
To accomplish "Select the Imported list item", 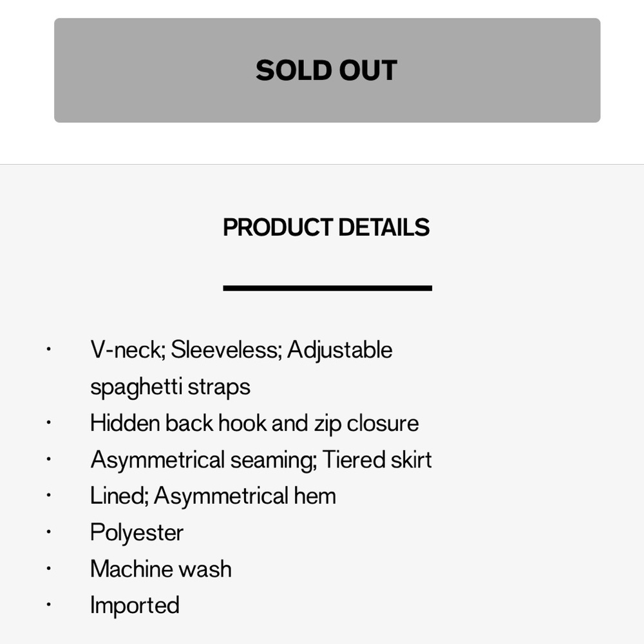I will [135, 606].
